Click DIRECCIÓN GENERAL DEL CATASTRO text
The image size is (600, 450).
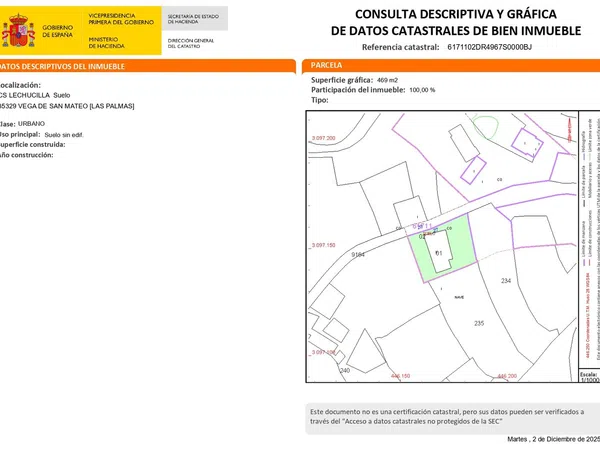[x=191, y=43]
